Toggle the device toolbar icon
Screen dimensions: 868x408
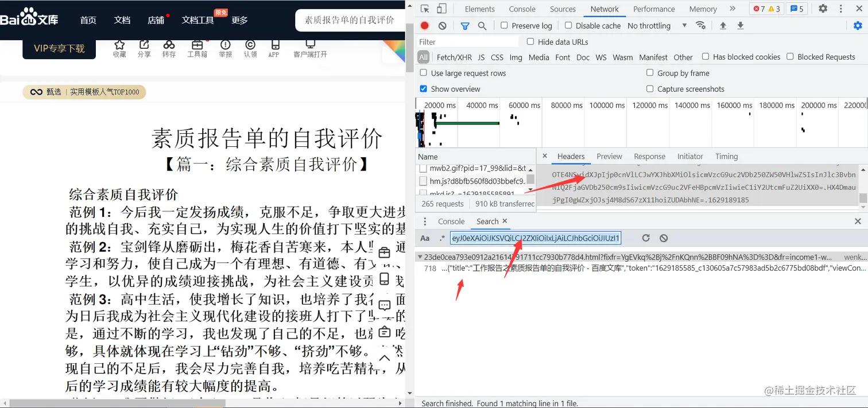click(441, 9)
